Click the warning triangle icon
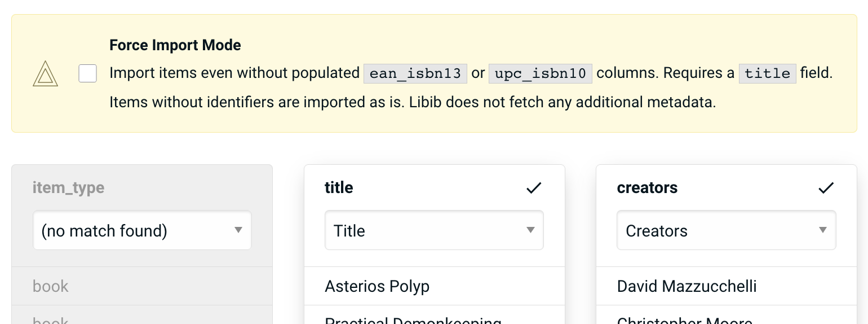The width and height of the screenshot is (868, 324). tap(45, 74)
